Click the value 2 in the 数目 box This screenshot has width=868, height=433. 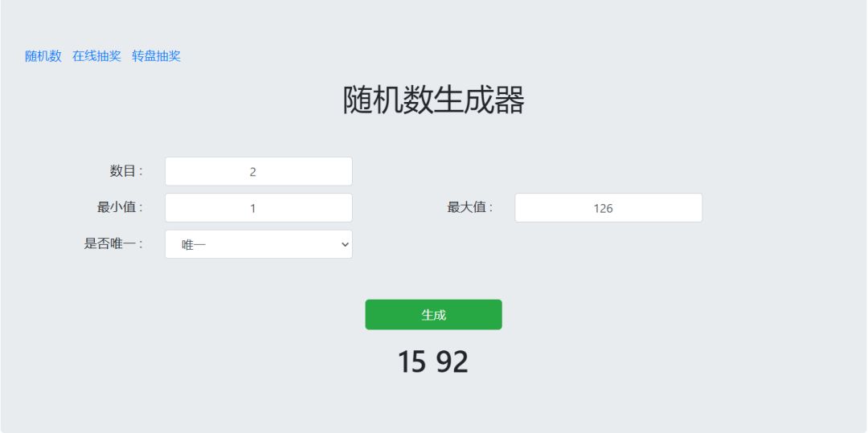253,172
